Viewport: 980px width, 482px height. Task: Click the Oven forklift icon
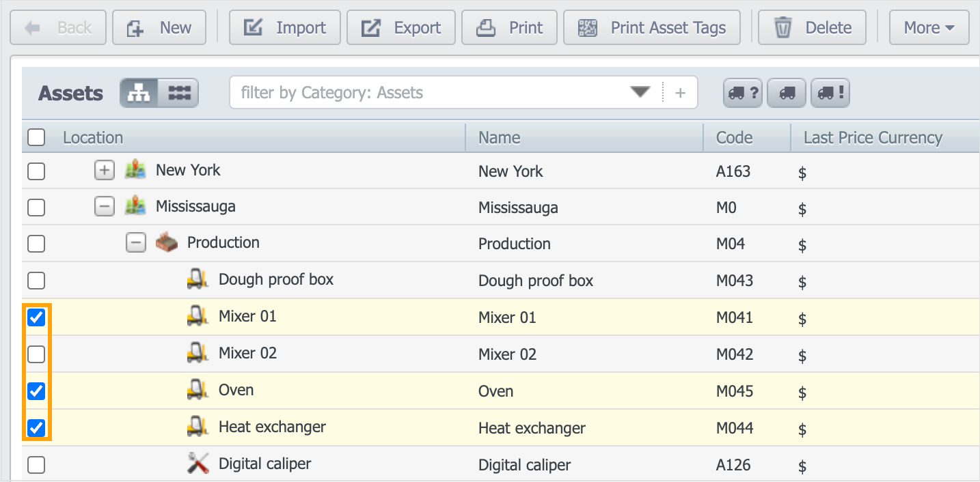pyautogui.click(x=198, y=390)
